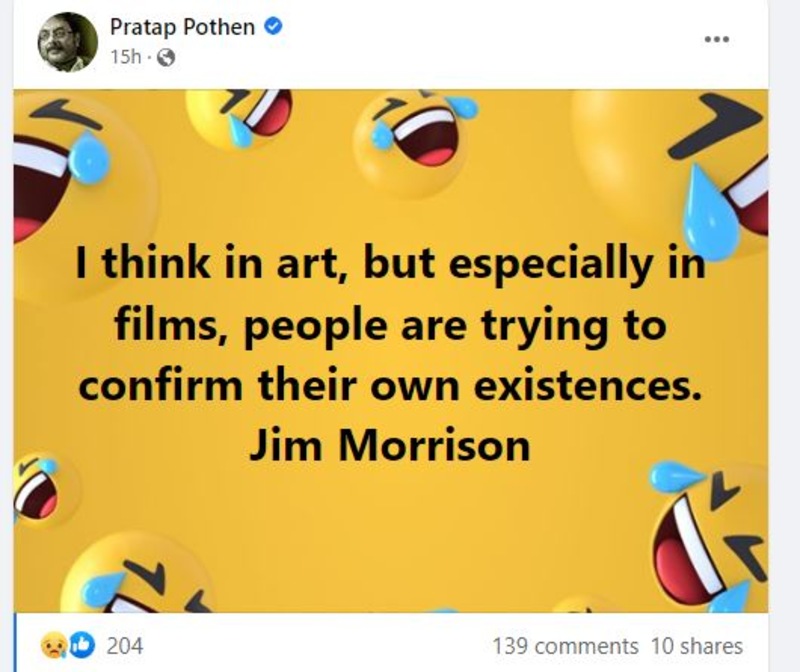Click the blue like reaction icon
Screen dimensions: 800x672
tap(82, 645)
